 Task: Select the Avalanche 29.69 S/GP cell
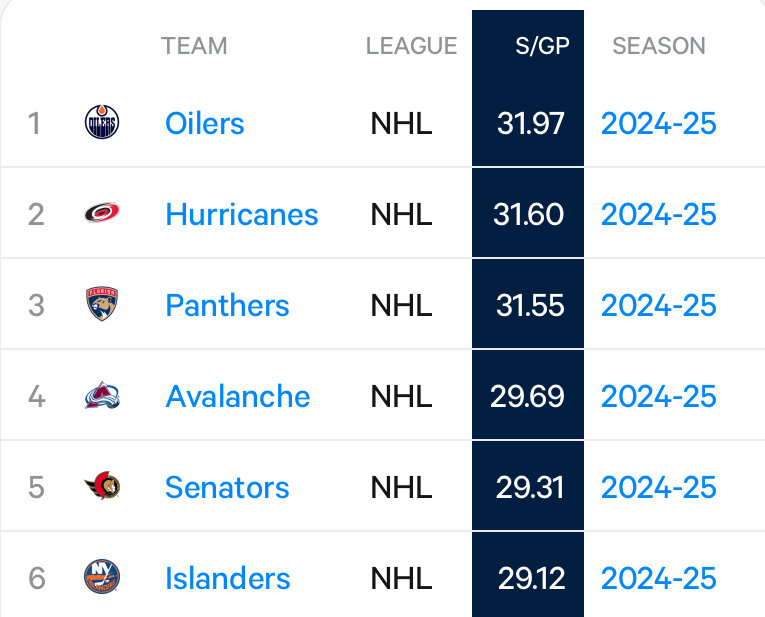click(528, 395)
